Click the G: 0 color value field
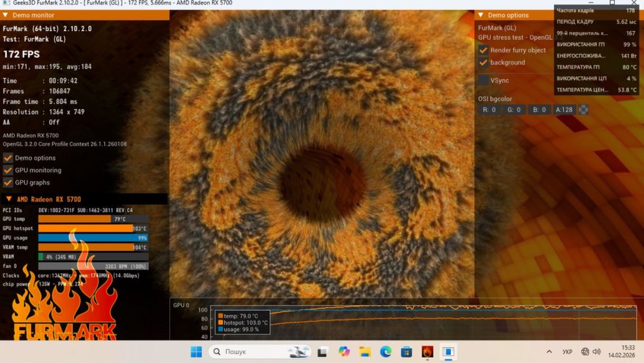The image size is (644, 363). pyautogui.click(x=514, y=110)
